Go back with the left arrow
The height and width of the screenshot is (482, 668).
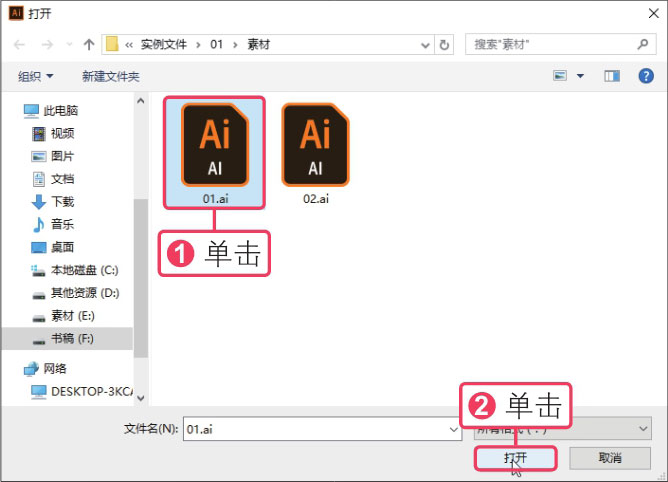pyautogui.click(x=20, y=44)
